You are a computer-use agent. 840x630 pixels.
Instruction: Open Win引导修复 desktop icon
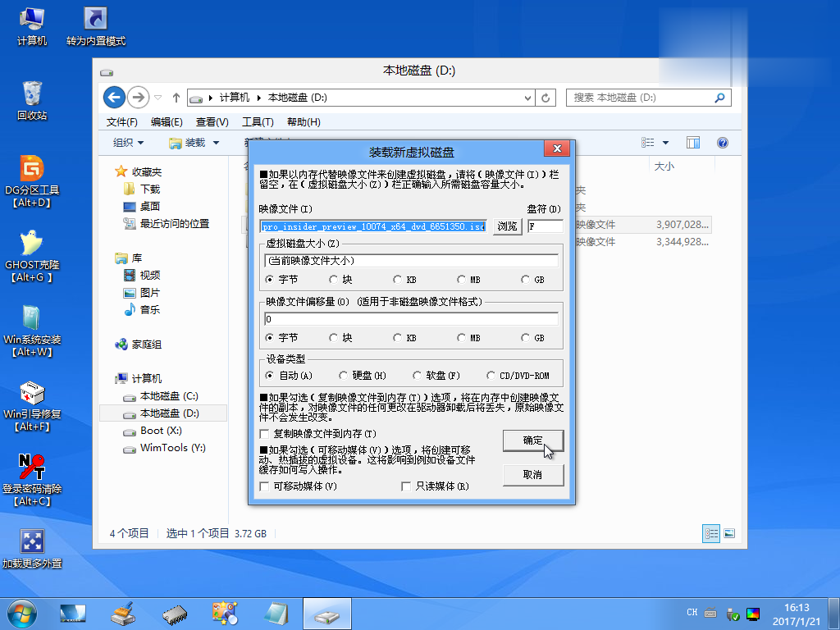(x=32, y=406)
